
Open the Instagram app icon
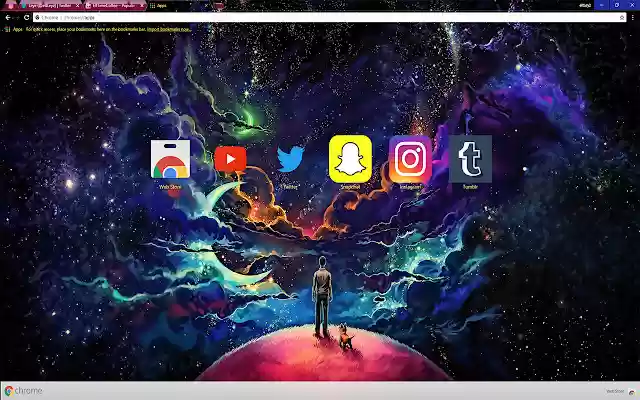(x=410, y=159)
